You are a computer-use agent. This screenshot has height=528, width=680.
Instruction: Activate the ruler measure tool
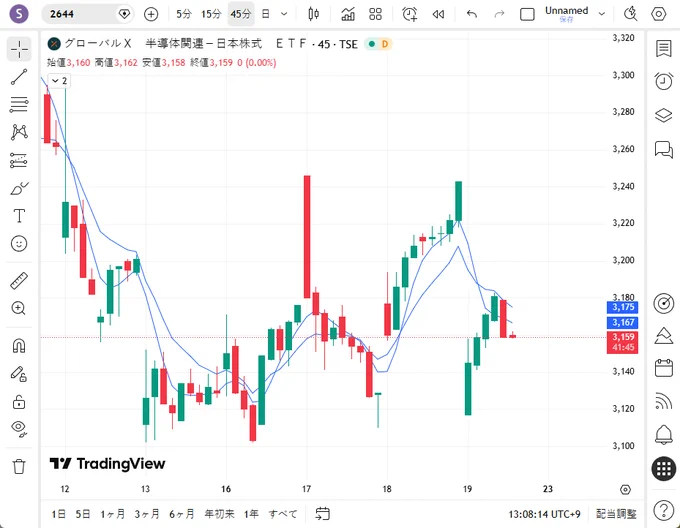coord(19,280)
